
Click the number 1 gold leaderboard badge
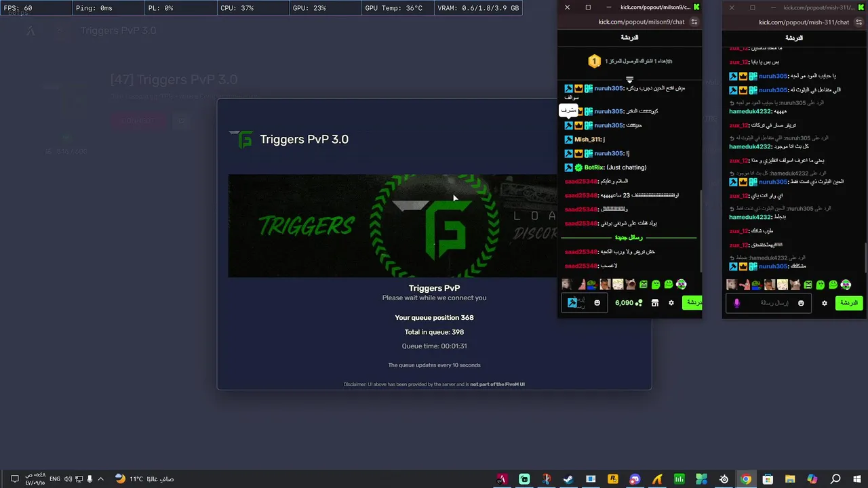[x=594, y=62]
